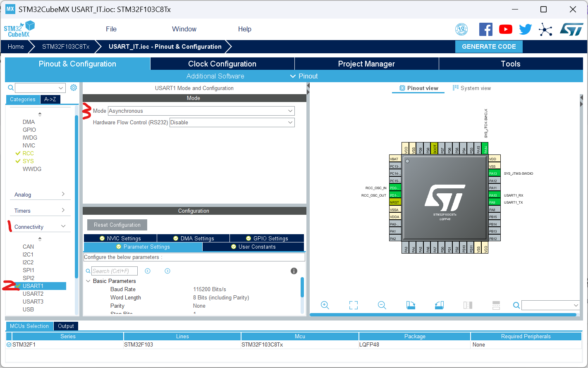Select the DMA Settings configuration tab

pos(193,238)
